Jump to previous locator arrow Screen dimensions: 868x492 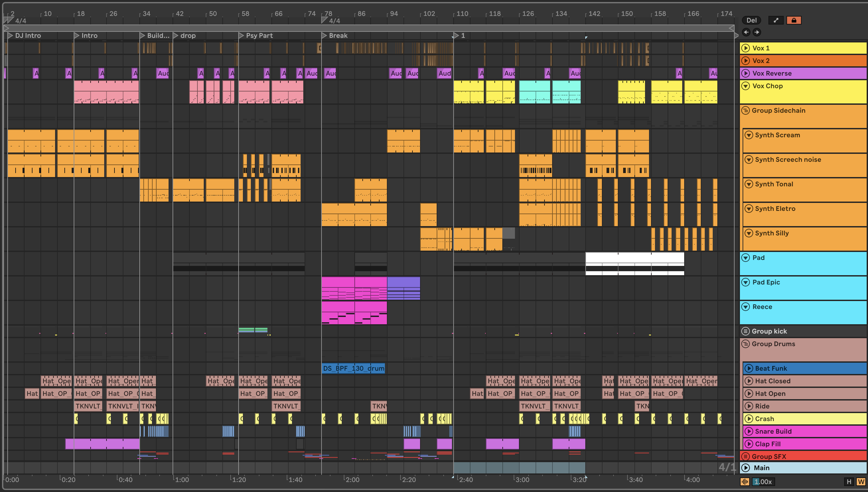746,32
